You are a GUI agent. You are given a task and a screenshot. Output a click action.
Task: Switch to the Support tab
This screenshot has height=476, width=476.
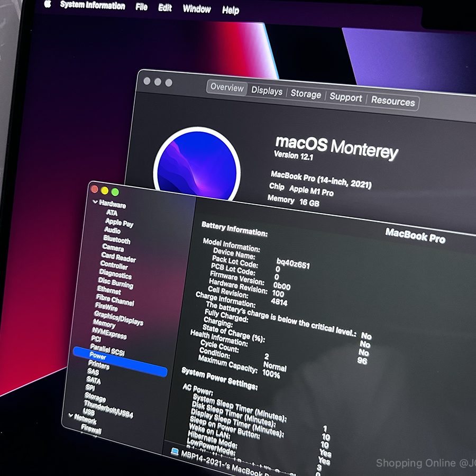(x=346, y=97)
